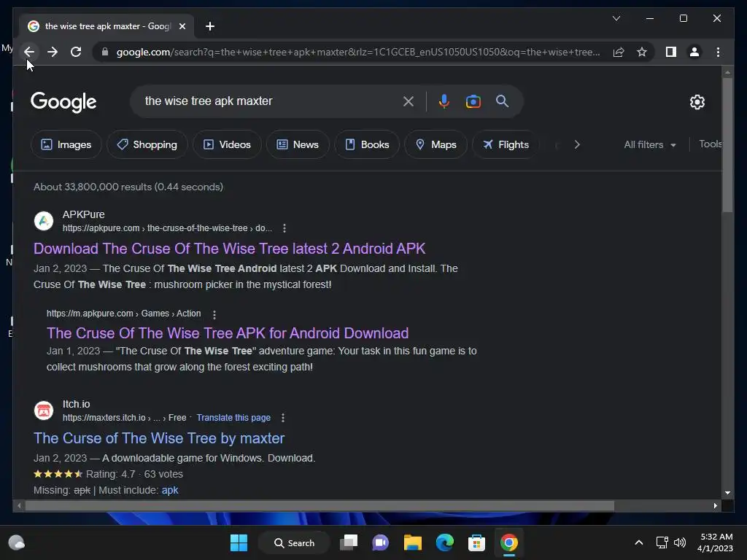747x560 pixels.
Task: Open Chrome side panel
Action: coord(671,52)
